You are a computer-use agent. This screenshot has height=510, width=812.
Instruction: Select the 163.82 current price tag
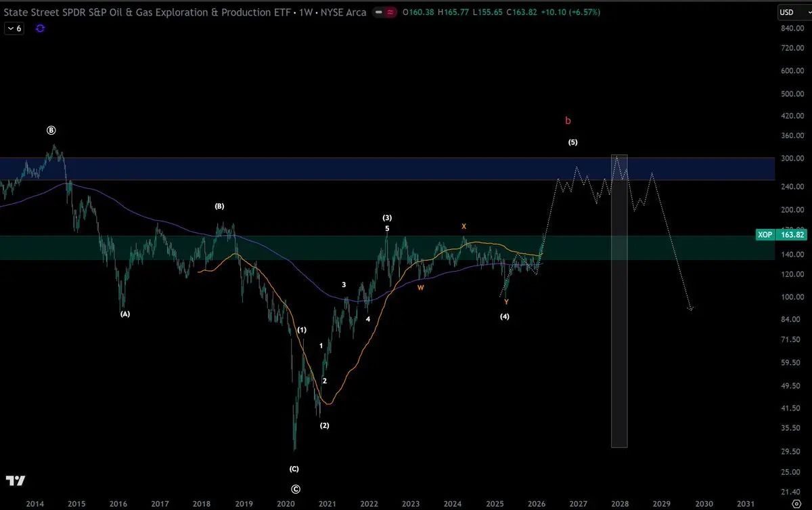[792, 235]
